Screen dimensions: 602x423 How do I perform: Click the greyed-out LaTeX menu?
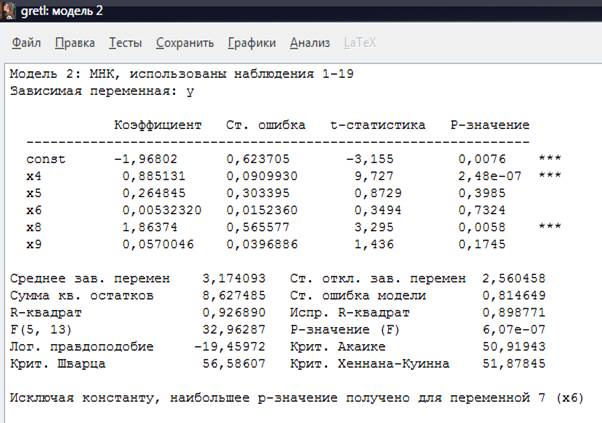pyautogui.click(x=360, y=43)
